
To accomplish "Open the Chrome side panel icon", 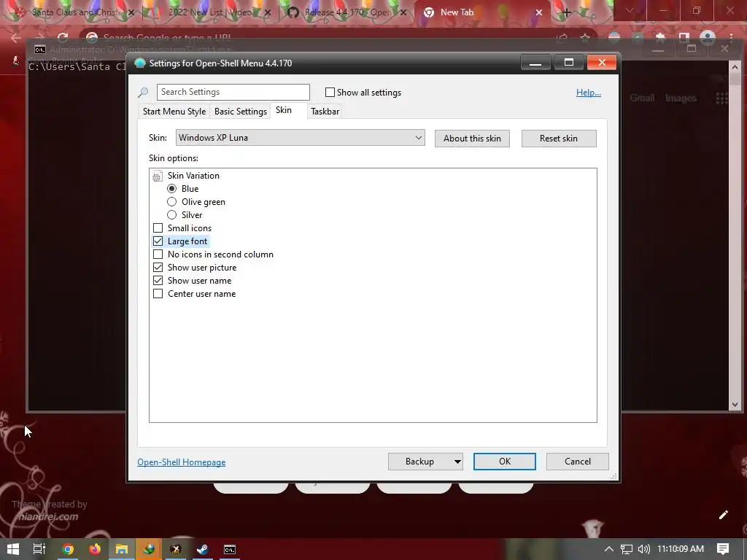I will [x=684, y=38].
